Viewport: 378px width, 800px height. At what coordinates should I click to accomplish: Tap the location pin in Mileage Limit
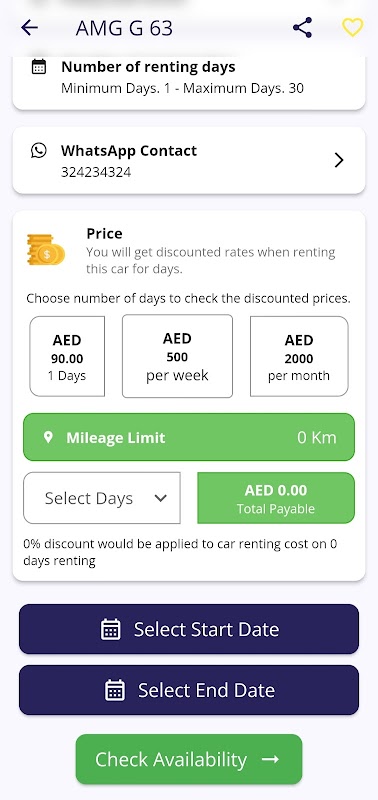[48, 437]
